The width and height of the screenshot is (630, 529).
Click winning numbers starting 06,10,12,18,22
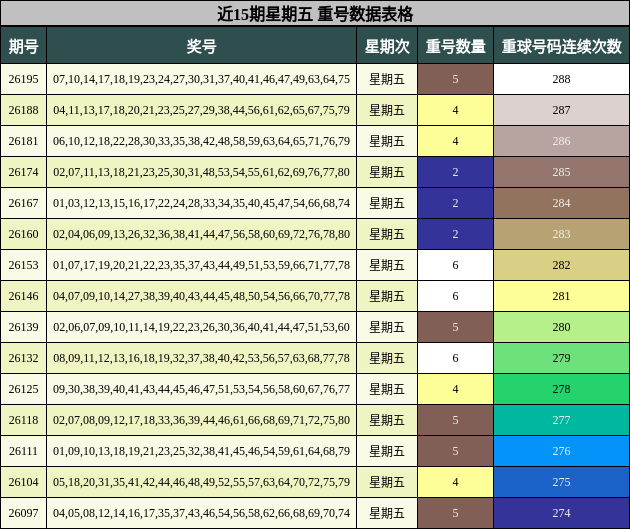pyautogui.click(x=201, y=141)
